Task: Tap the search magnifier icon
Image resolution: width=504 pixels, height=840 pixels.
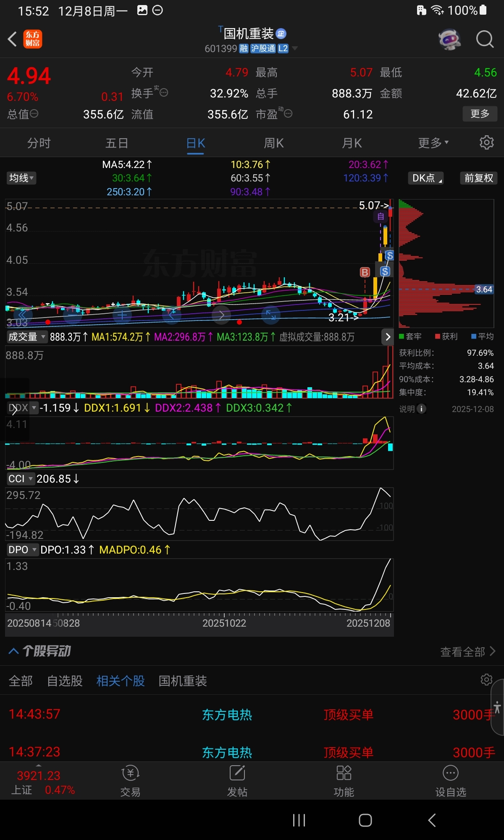Action: tap(485, 39)
